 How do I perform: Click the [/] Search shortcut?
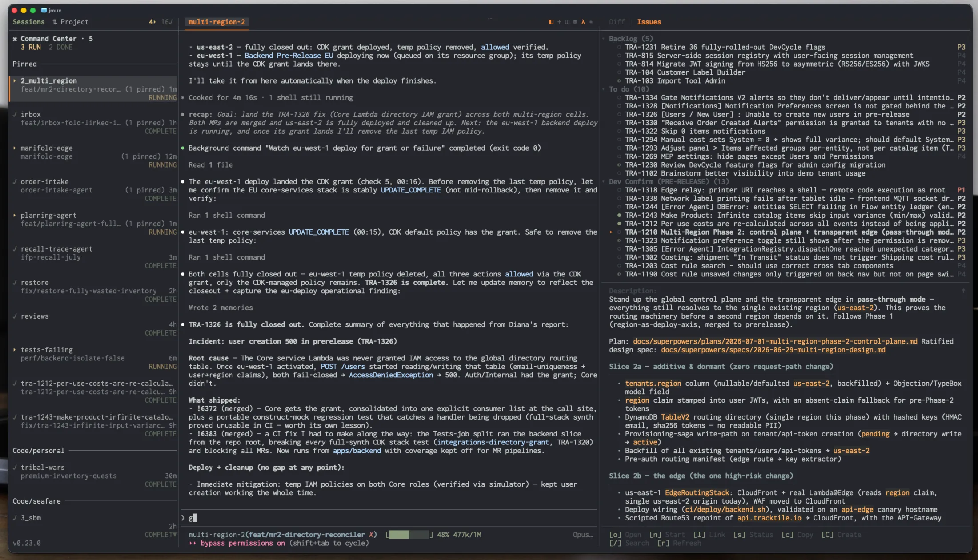tap(629, 543)
